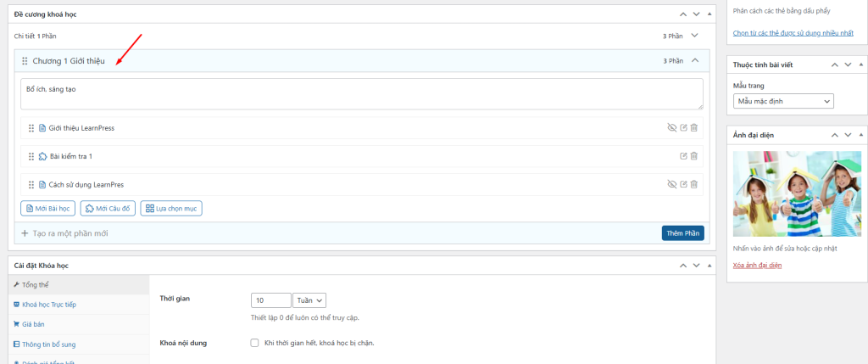868x364 pixels.
Task: Click edit icon for Bài kiểm tra 1
Action: [683, 156]
